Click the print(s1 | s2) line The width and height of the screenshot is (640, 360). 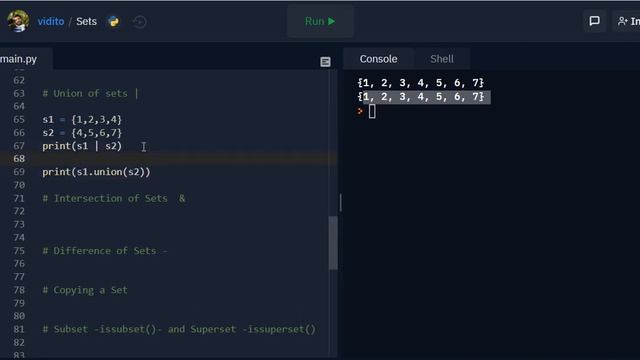82,146
